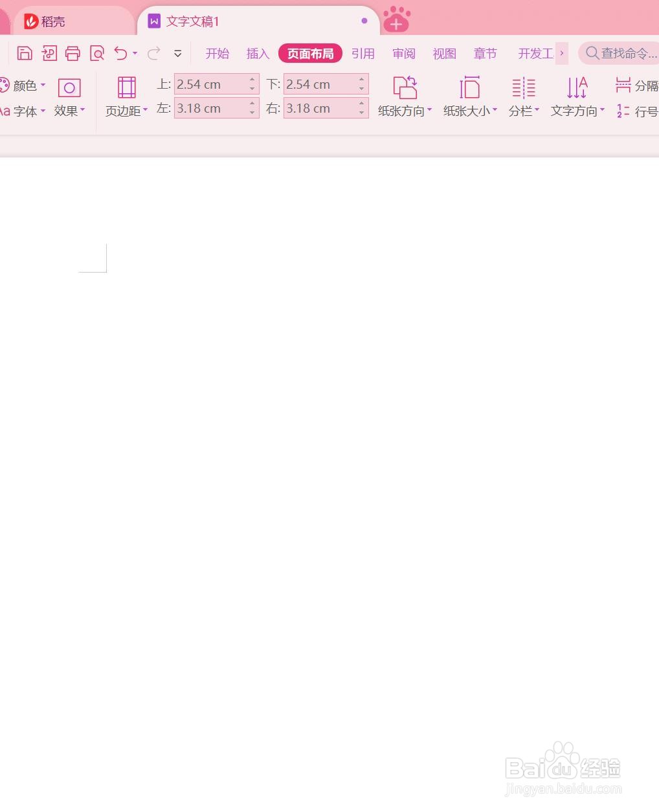Viewport: 659px width, 812px height.
Task: Click the 文字方向 text direction icon
Action: tap(577, 87)
